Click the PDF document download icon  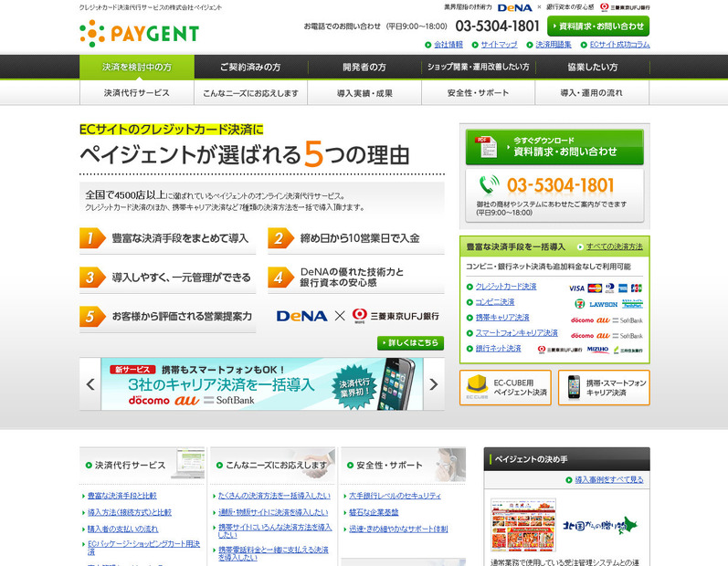[x=486, y=147]
